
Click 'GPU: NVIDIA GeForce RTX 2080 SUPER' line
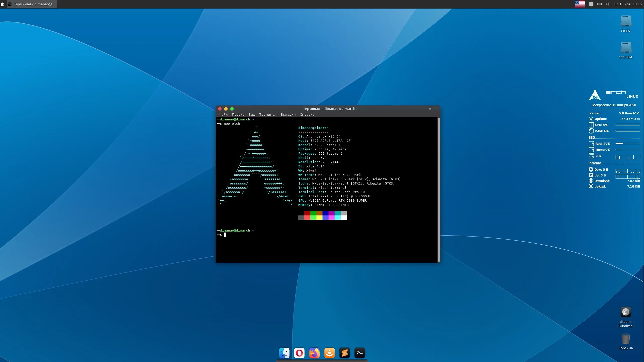point(332,200)
